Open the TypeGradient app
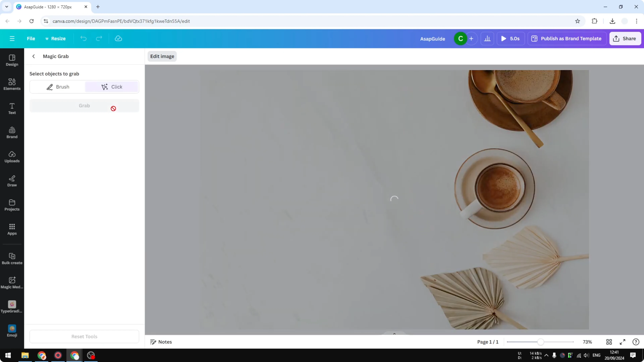This screenshot has height=362, width=644. (x=12, y=307)
